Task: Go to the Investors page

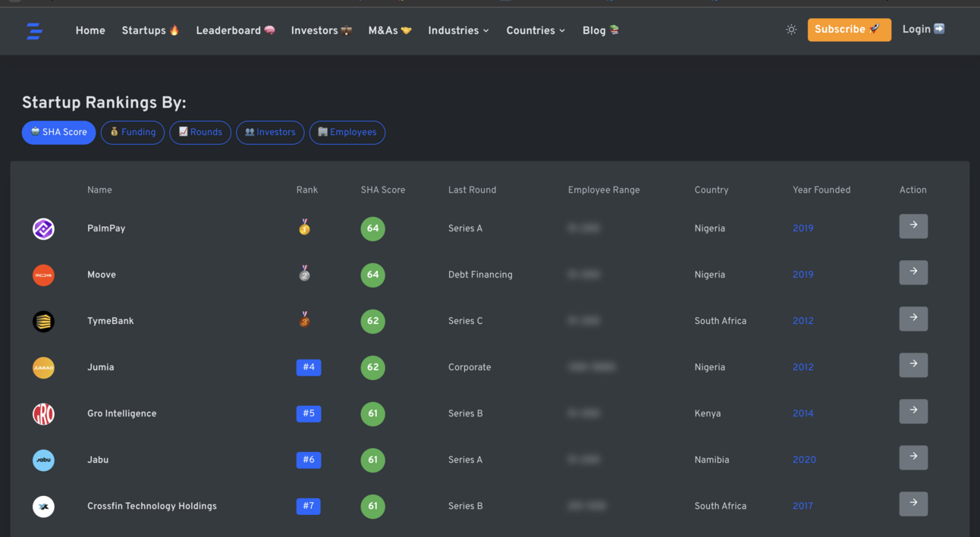Action: 322,30
